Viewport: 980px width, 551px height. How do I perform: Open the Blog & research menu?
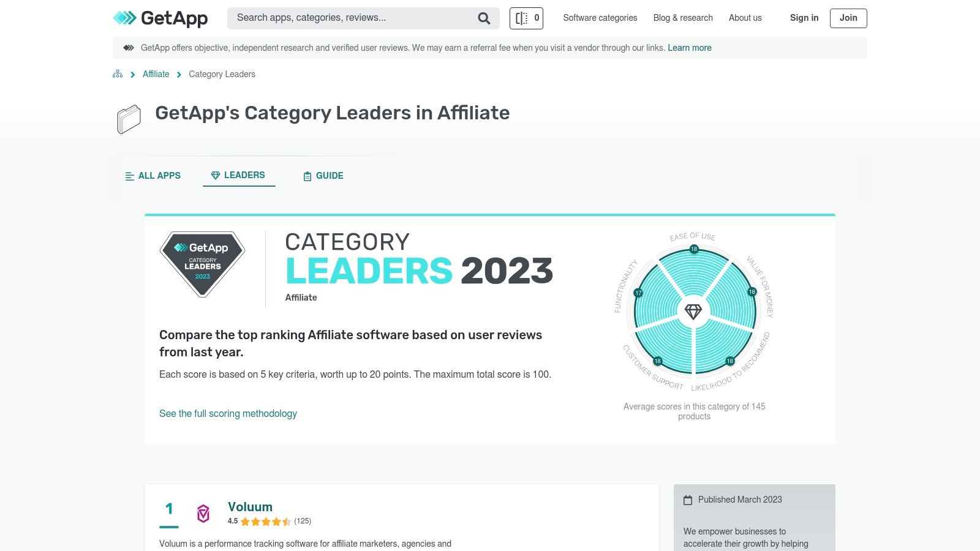pyautogui.click(x=682, y=18)
